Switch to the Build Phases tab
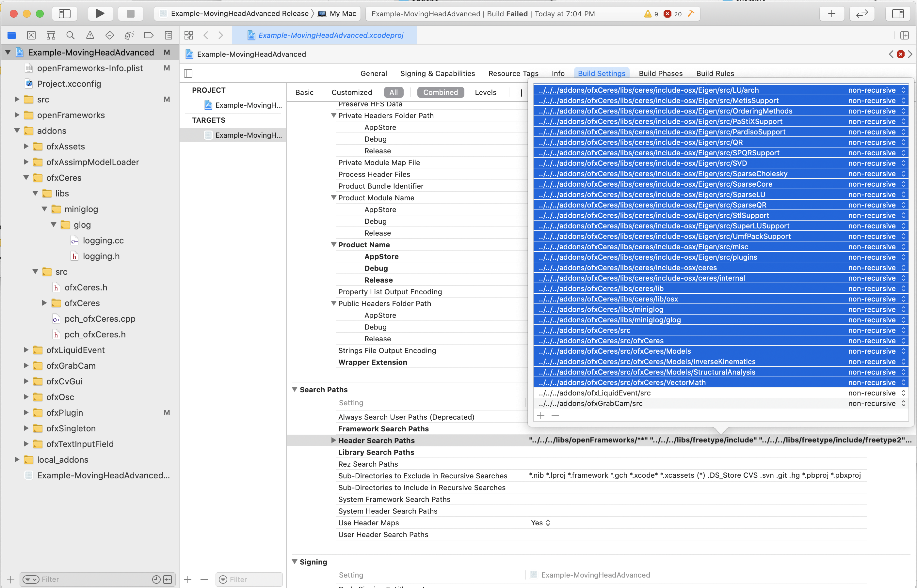917x588 pixels. click(661, 73)
